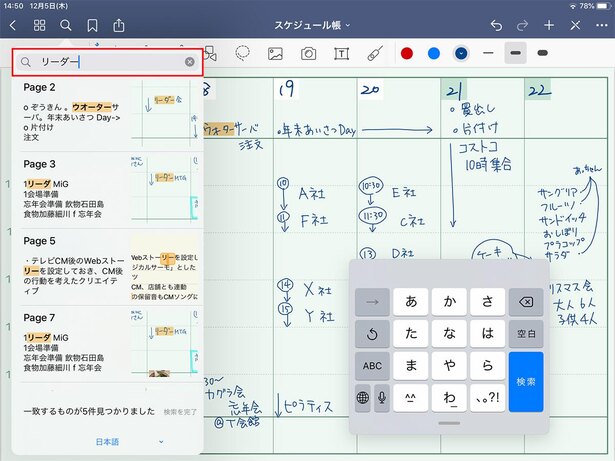
Task: Tap the Page 5 result thumbnail
Action: click(165, 268)
